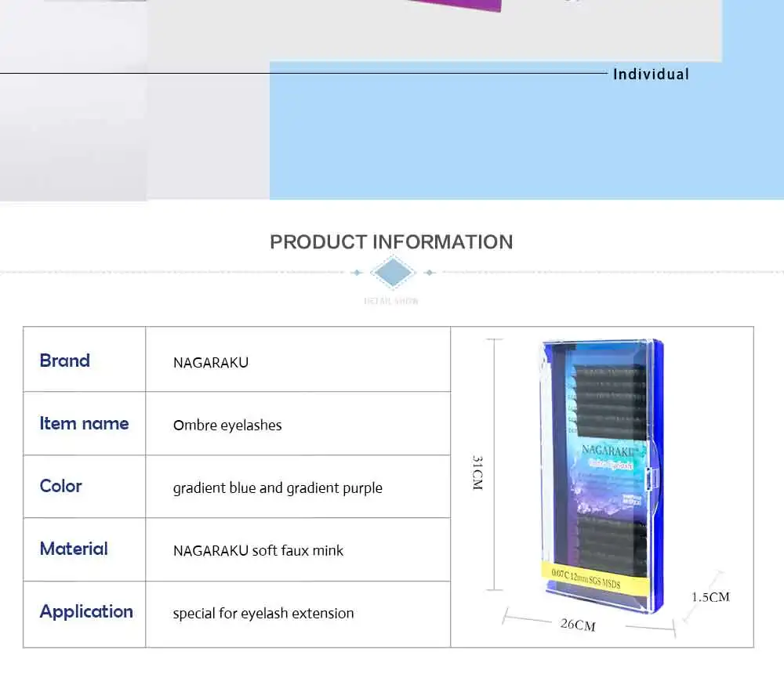Click the 1.5CM depth dimension label
This screenshot has width=784, height=674.
710,597
